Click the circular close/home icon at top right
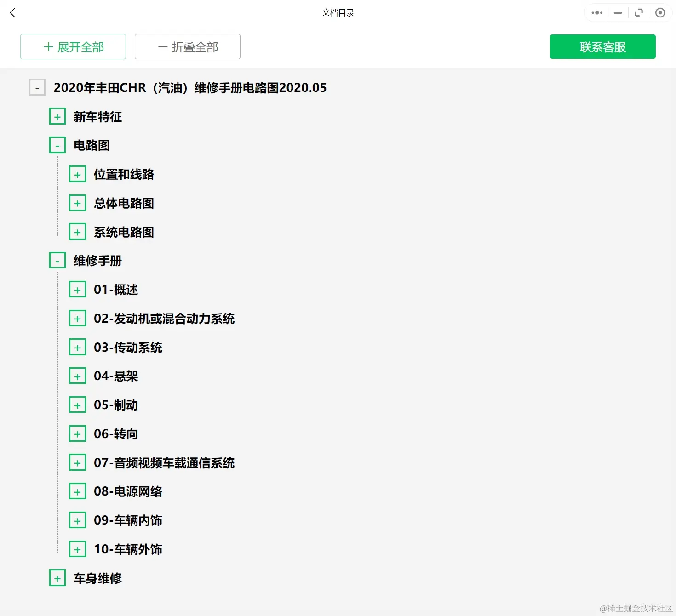676x616 pixels. [660, 12]
